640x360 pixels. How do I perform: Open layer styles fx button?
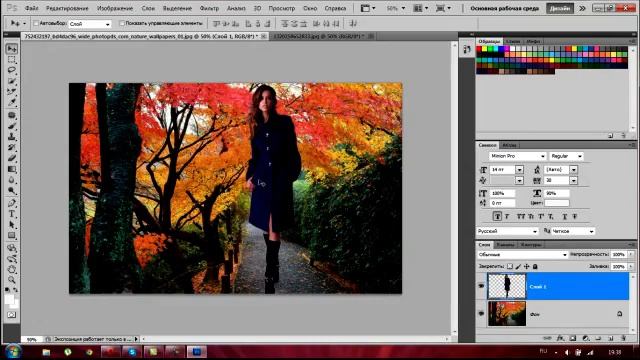coord(560,338)
